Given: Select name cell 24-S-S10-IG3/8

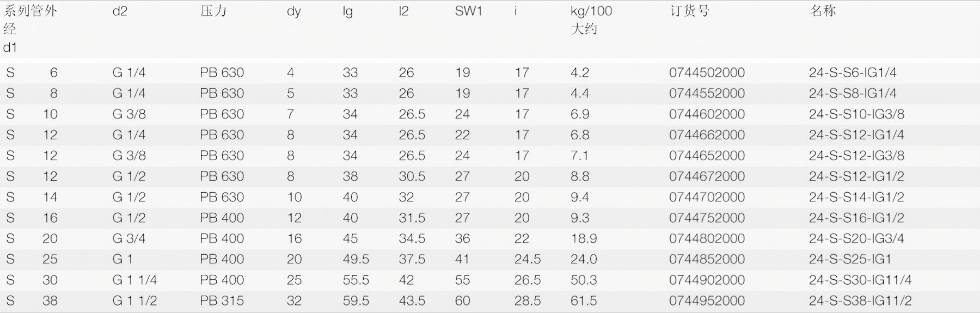Looking at the screenshot, I should point(856,114).
